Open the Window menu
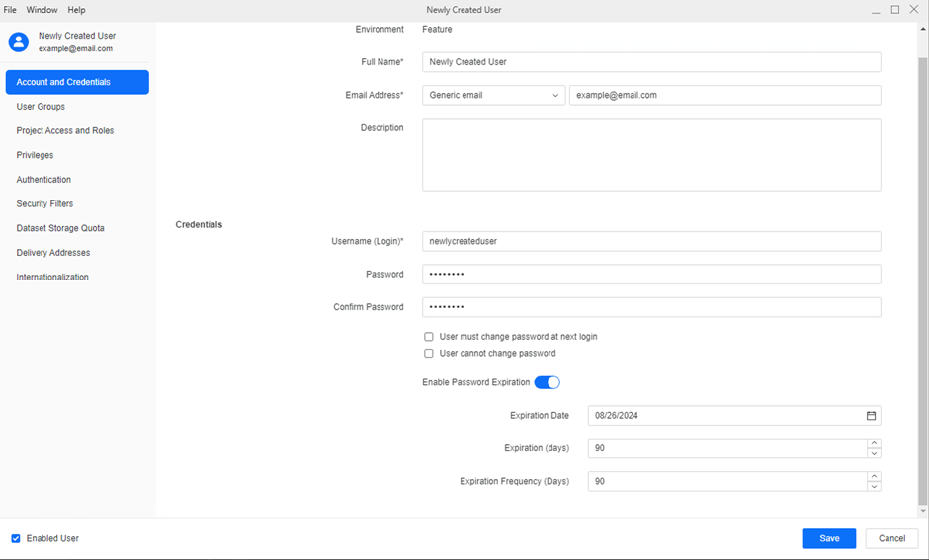The width and height of the screenshot is (929, 560). pyautogui.click(x=42, y=10)
